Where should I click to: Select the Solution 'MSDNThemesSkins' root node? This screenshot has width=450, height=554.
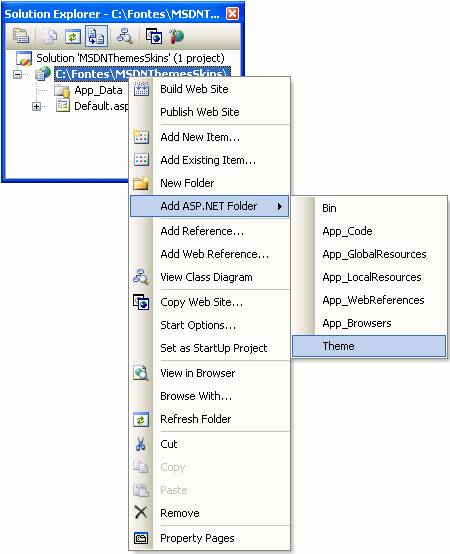(130, 58)
